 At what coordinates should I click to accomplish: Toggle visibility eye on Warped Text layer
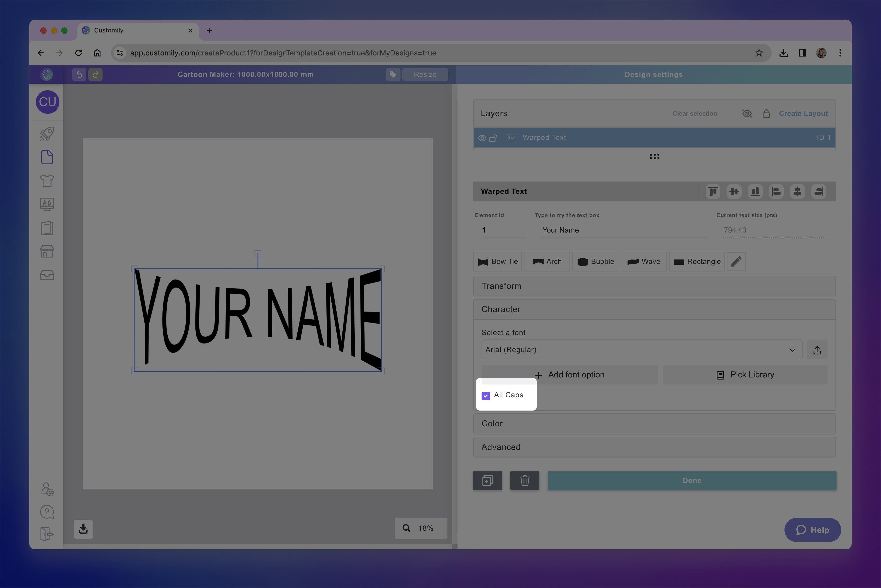point(482,138)
